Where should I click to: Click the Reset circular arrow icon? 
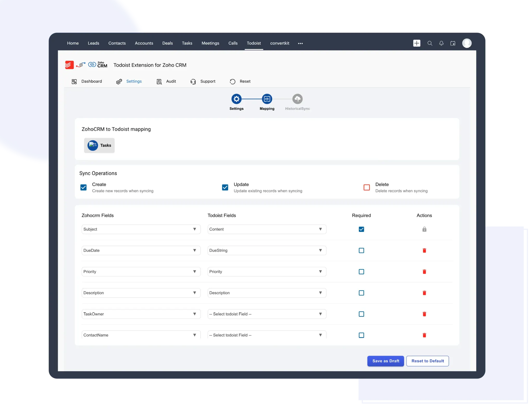click(x=232, y=81)
